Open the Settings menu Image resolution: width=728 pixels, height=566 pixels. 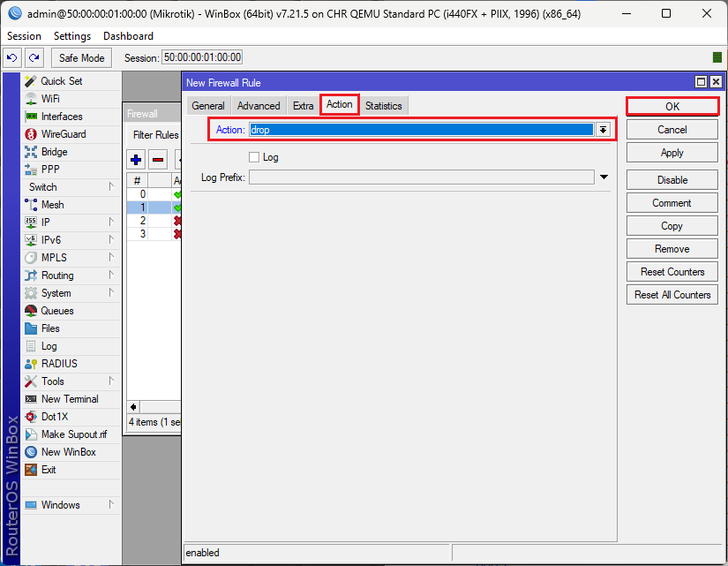(x=72, y=36)
